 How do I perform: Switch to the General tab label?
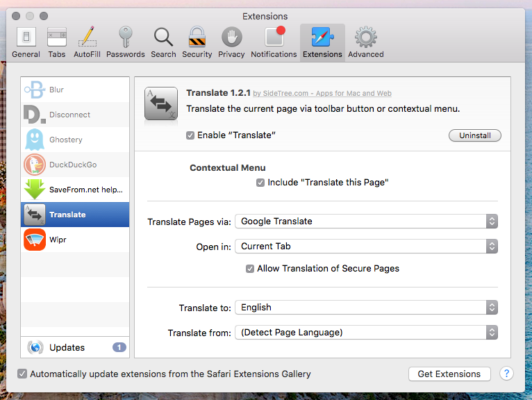[x=26, y=54]
